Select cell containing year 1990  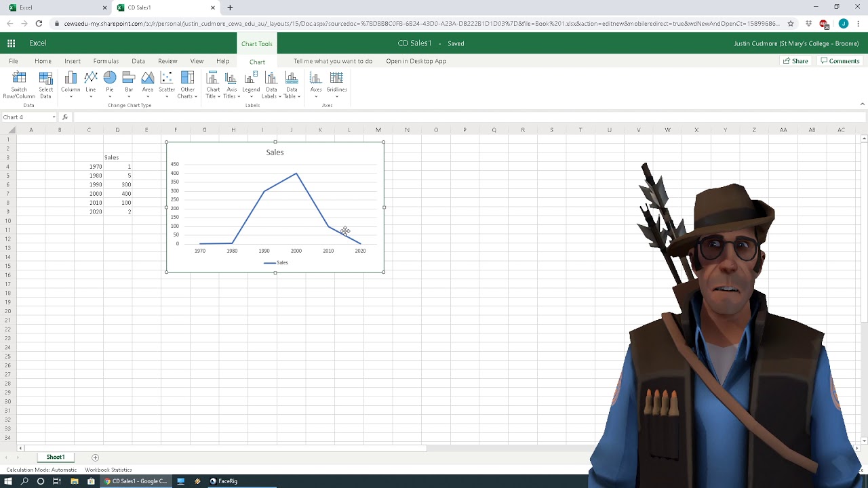tap(89, 184)
